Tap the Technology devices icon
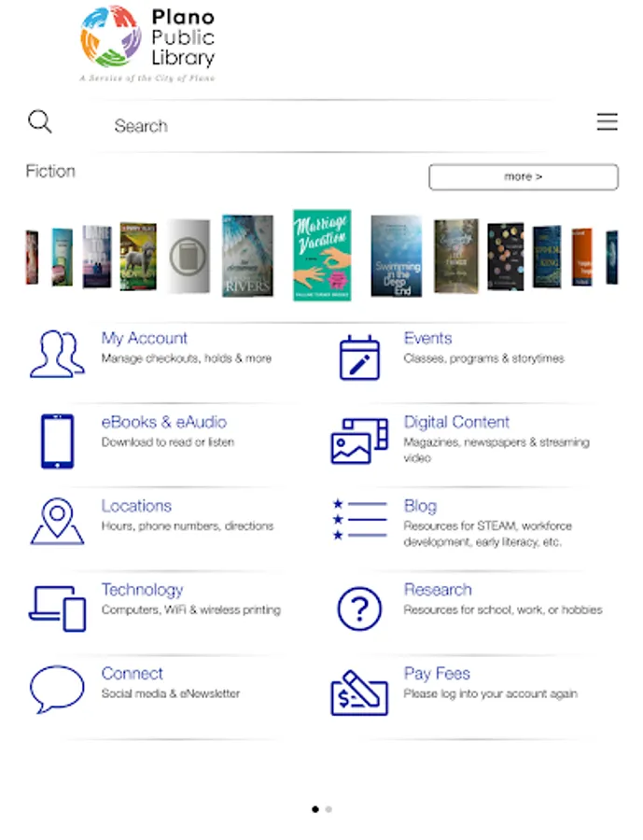This screenshot has width=643, height=840. coord(57,609)
